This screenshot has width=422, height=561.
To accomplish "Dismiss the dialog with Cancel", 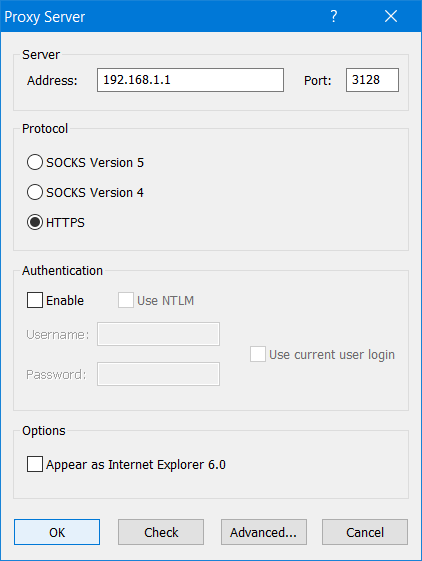I will click(365, 532).
